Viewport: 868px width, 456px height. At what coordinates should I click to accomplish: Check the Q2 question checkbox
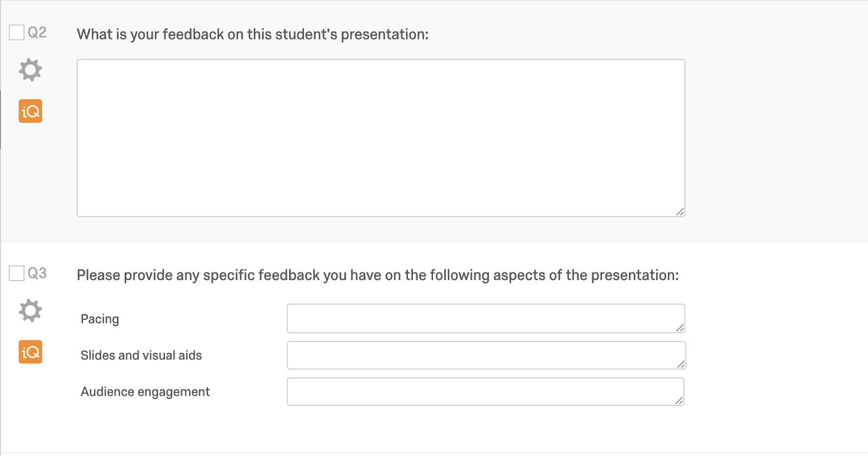tap(17, 33)
